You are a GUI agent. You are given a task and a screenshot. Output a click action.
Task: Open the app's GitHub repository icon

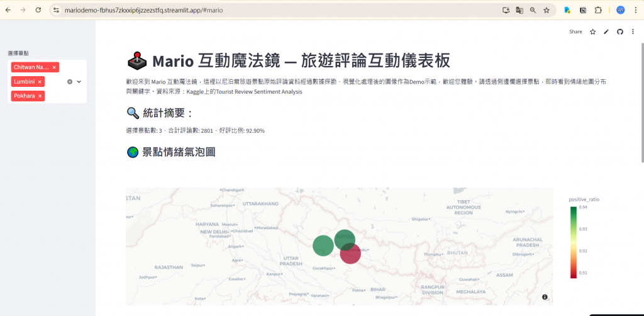(x=620, y=31)
